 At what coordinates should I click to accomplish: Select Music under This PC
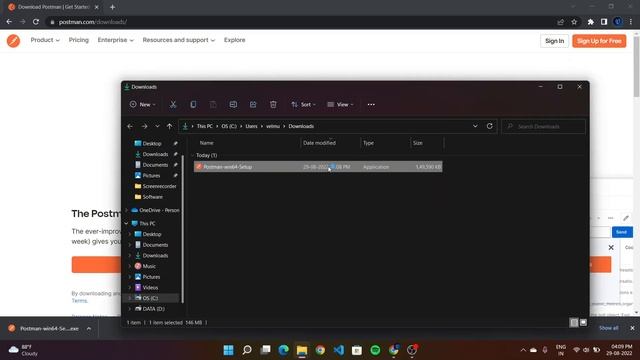coord(145,266)
